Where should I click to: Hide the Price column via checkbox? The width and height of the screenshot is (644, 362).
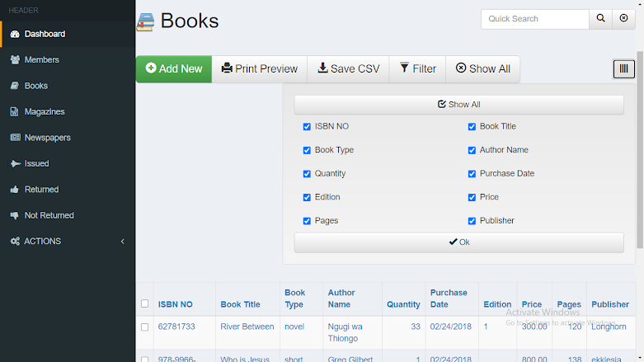472,197
